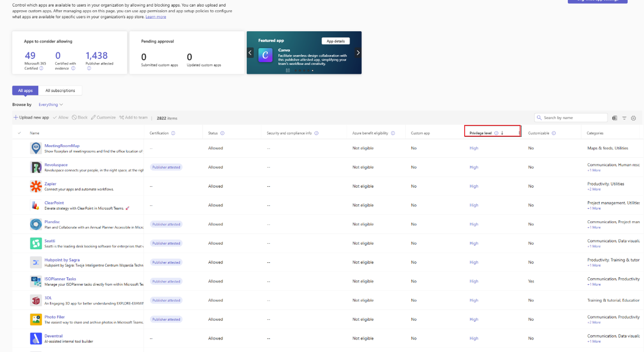Screen dimensions: 644x352
Task: Click the Block icon in the toolbar
Action: (x=73, y=118)
